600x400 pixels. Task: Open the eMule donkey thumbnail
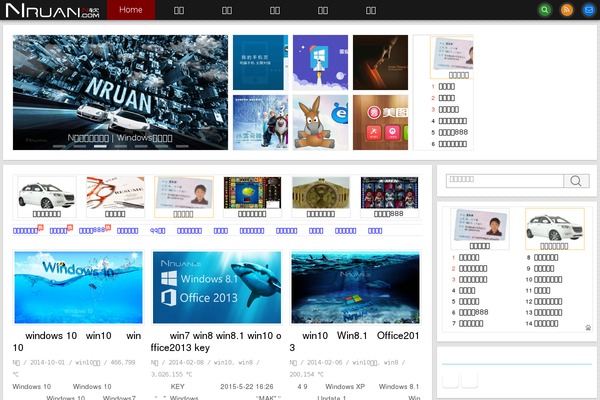pyautogui.click(x=320, y=122)
